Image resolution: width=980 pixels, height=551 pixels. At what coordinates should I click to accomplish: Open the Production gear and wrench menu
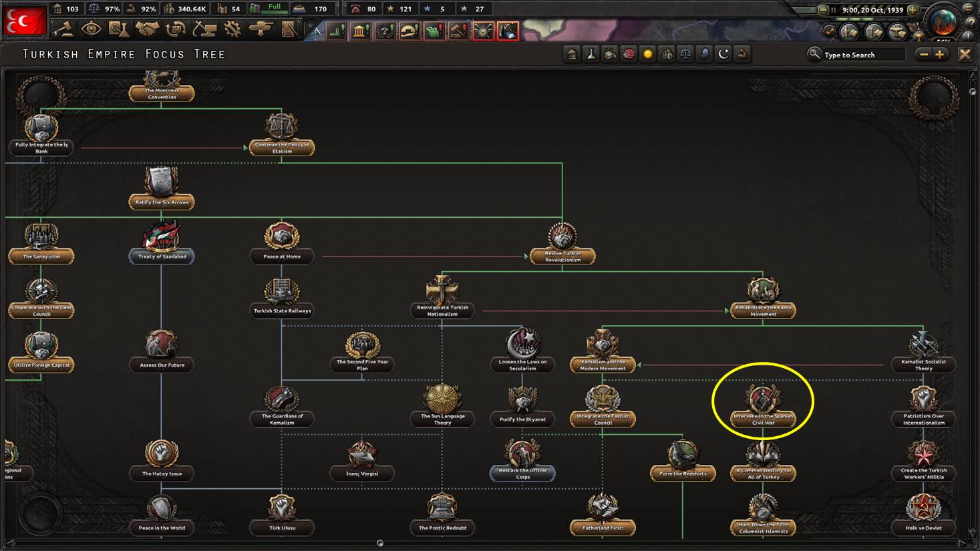click(x=232, y=29)
